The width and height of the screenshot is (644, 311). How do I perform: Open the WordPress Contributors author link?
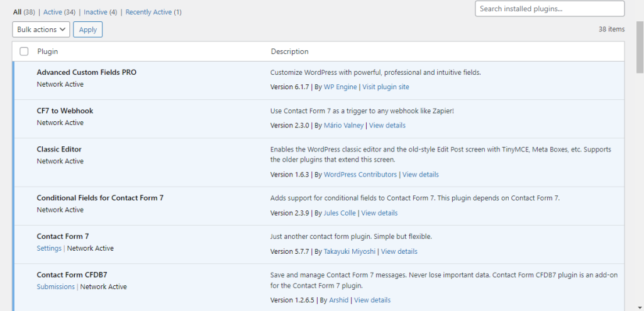tap(360, 174)
